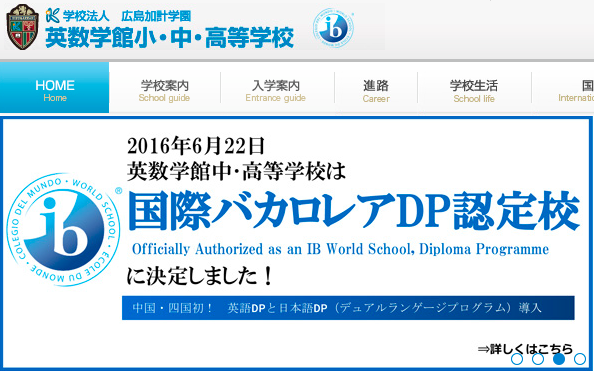Select the first carousel slide dot
Image resolution: width=594 pixels, height=371 pixels.
517,358
